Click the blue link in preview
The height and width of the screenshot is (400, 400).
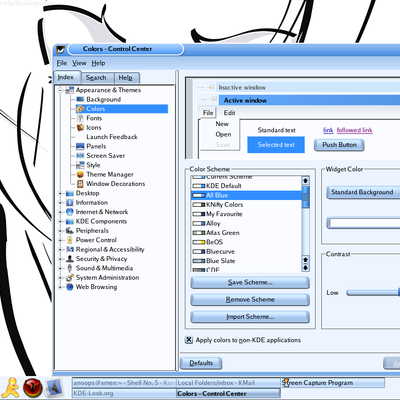click(328, 130)
